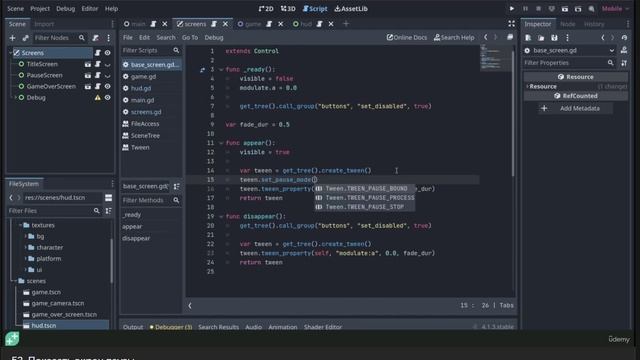
Task: Open the Project menu
Action: click(40, 9)
